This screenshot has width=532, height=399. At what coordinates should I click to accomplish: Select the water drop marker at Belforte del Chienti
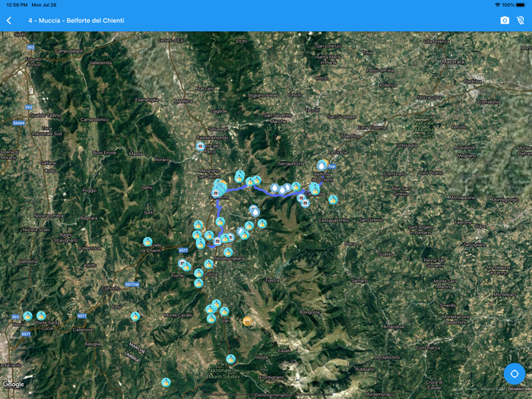[322, 165]
